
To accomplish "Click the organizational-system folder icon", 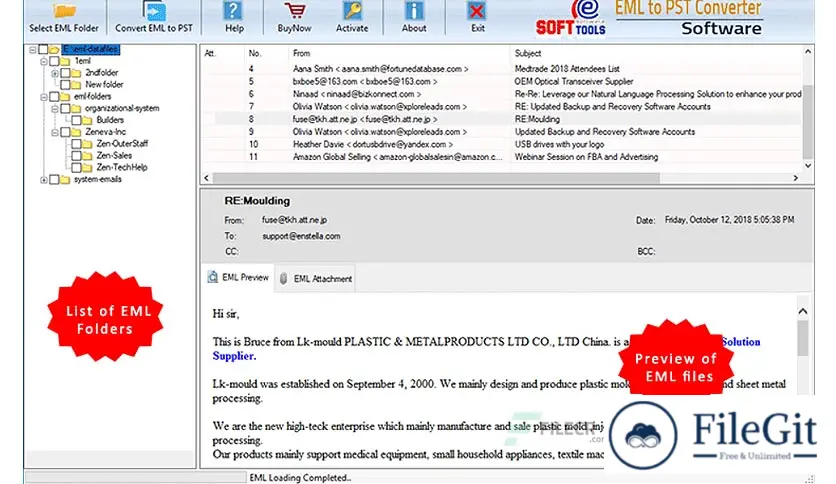I will click(76, 108).
